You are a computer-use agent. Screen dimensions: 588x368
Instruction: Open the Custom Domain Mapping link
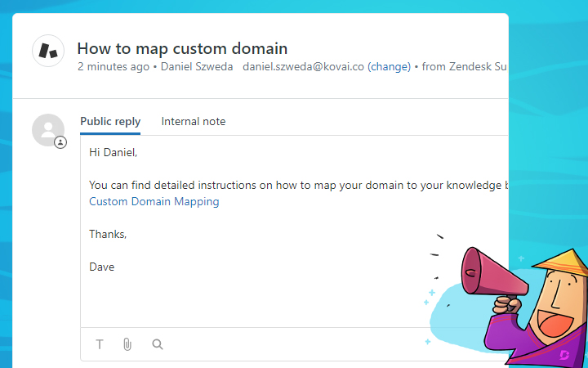(x=154, y=201)
